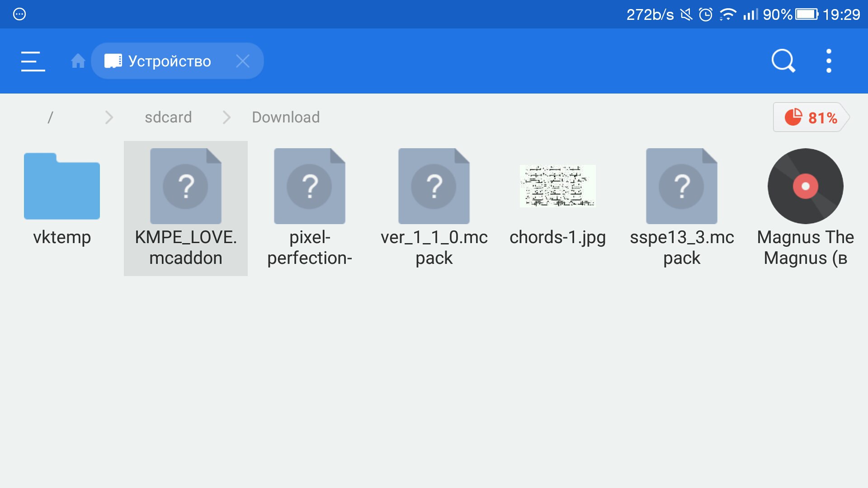The height and width of the screenshot is (488, 868).
Task: Open the hamburger navigation menu
Action: pos(33,61)
